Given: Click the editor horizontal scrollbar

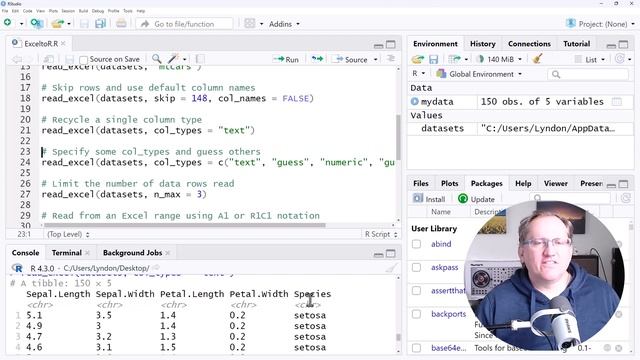Looking at the screenshot, I should click(184, 225).
